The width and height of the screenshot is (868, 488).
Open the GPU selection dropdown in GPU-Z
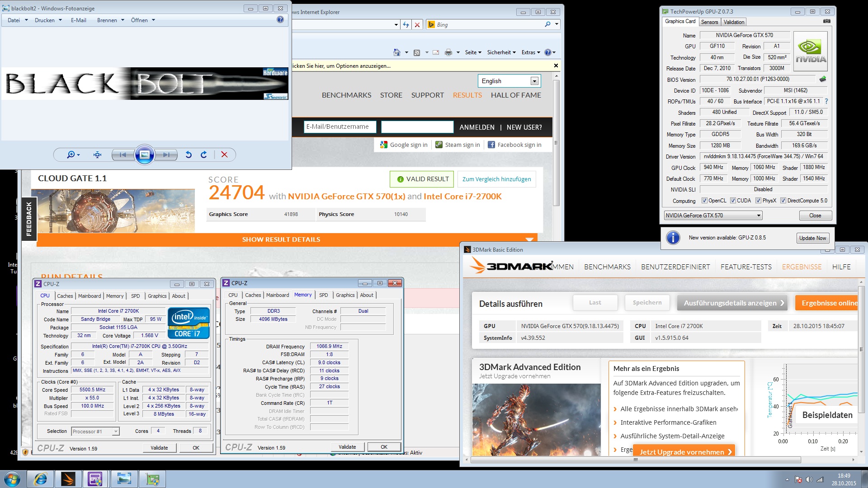tap(713, 216)
